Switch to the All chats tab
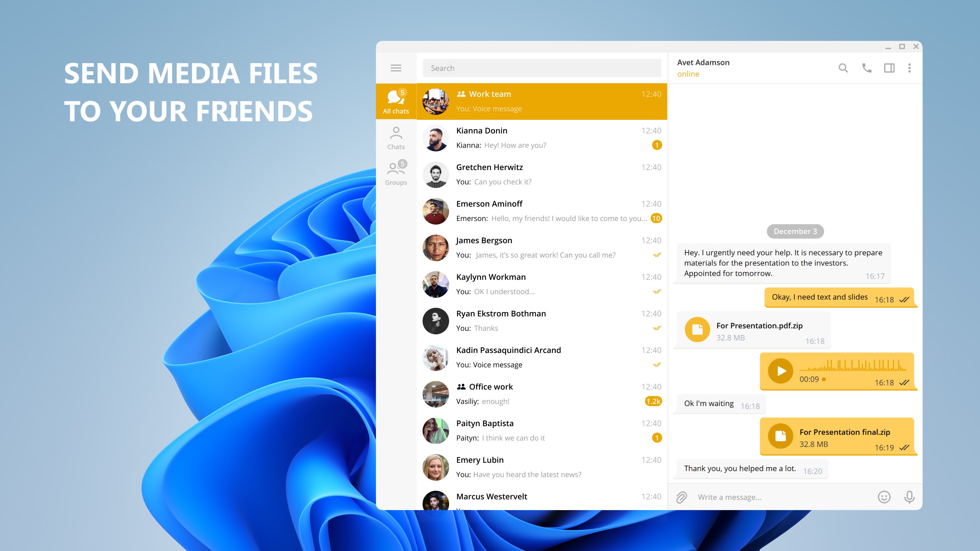 (396, 101)
